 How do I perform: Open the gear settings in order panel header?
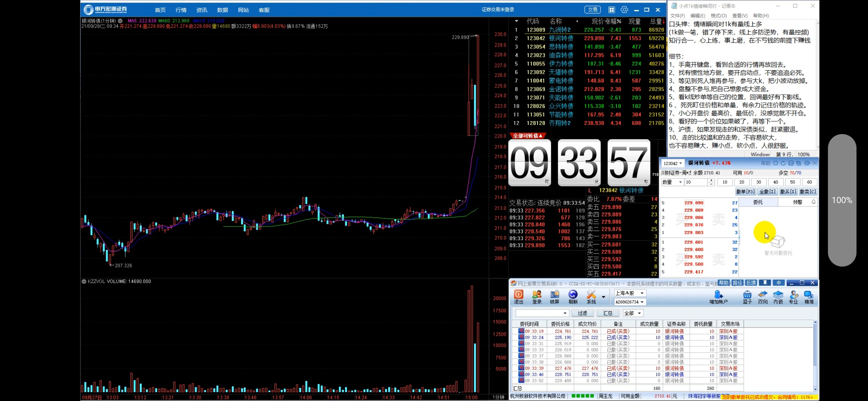tap(807, 163)
